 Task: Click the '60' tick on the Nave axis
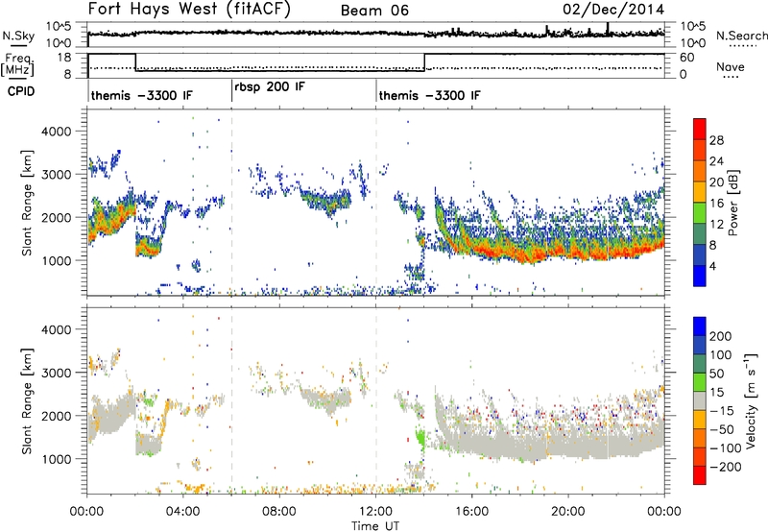click(687, 58)
